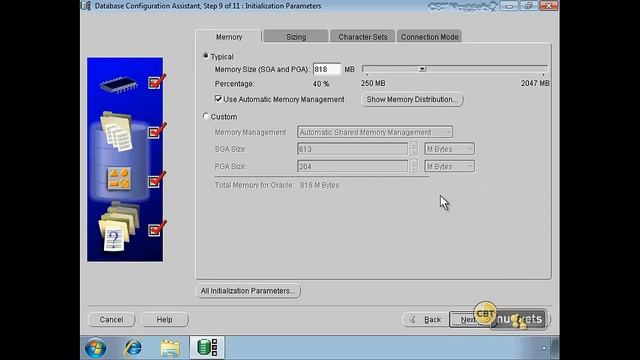The image size is (640, 360).
Task: Click the title bar application icon
Action: [x=86, y=6]
